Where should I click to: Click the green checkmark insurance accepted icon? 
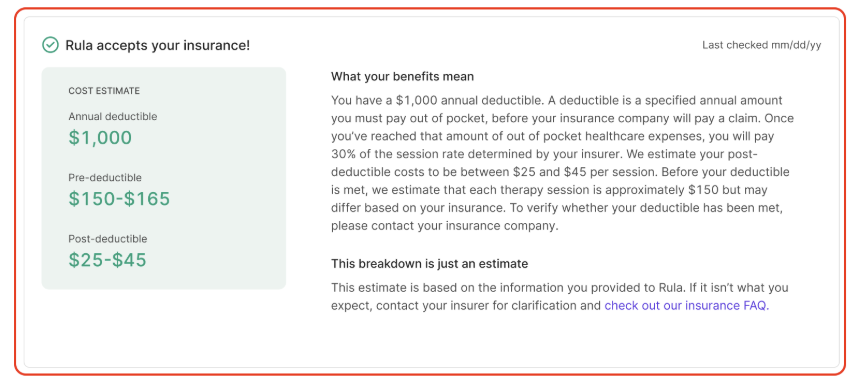(51, 45)
